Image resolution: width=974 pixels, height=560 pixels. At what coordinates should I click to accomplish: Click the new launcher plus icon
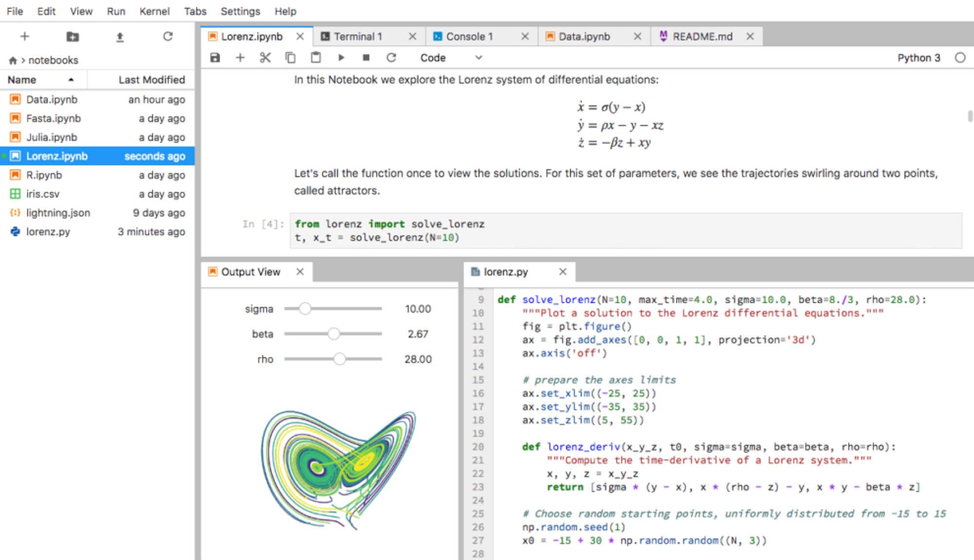click(x=25, y=37)
